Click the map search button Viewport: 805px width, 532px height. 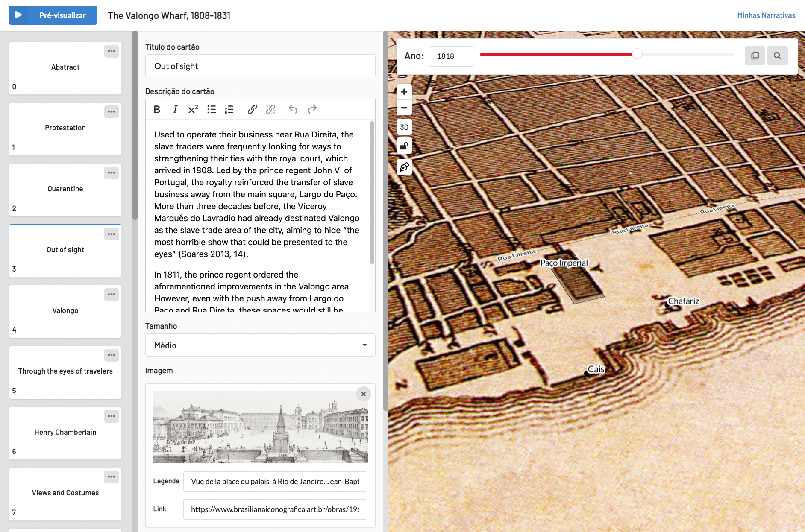(x=778, y=56)
